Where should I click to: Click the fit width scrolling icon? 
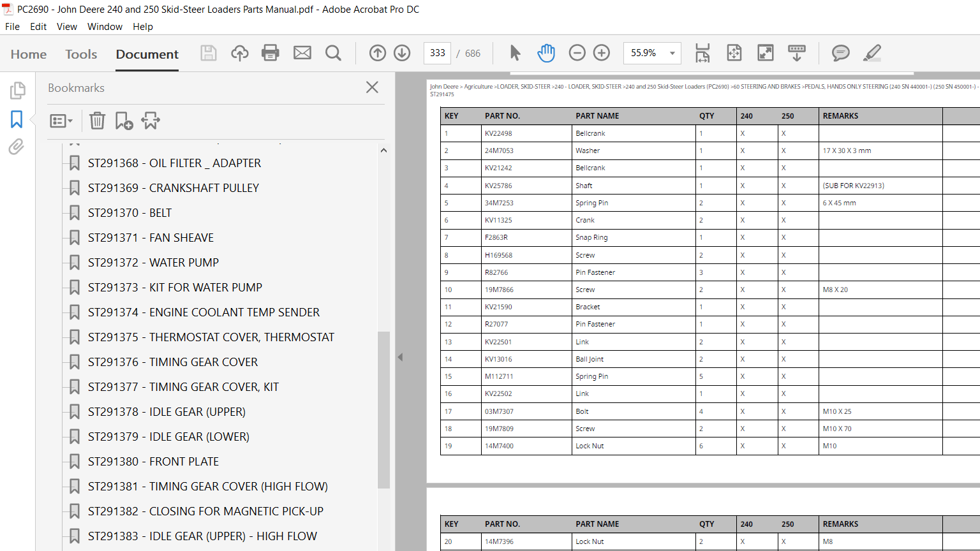pyautogui.click(x=702, y=53)
